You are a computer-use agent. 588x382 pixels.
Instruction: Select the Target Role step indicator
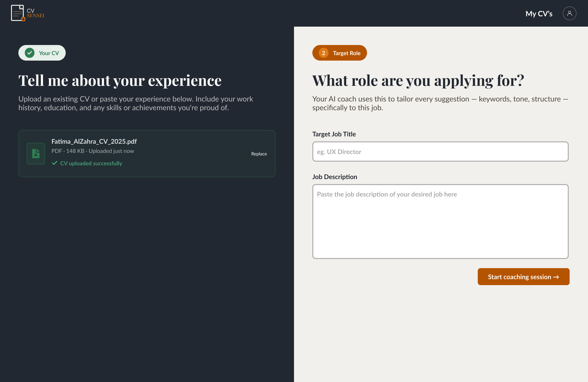339,53
